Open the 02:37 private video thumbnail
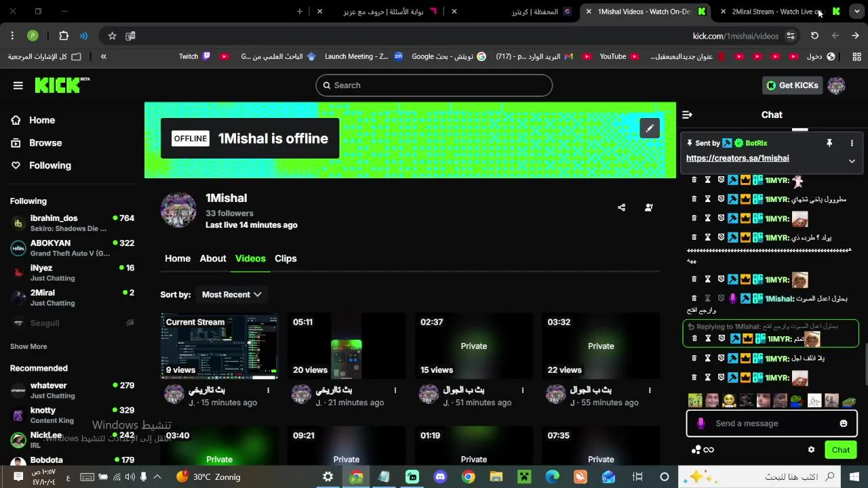 coord(473,346)
